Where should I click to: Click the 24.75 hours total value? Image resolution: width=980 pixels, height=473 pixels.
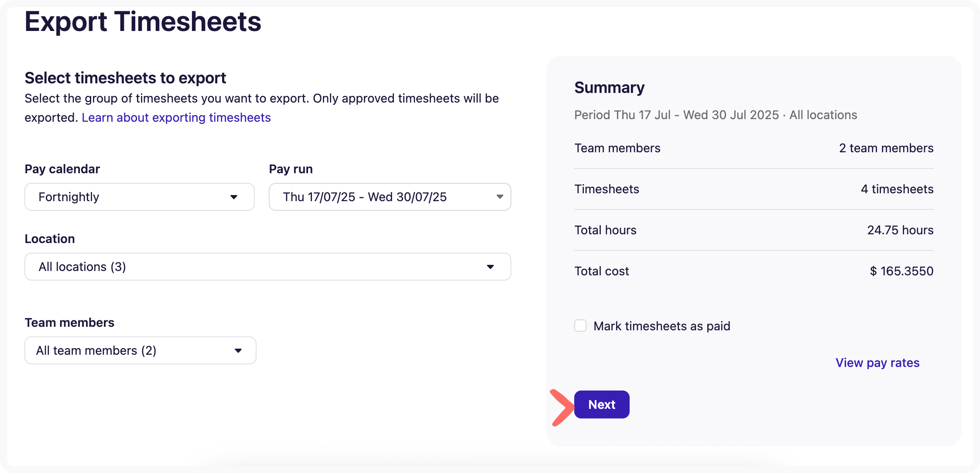(900, 230)
